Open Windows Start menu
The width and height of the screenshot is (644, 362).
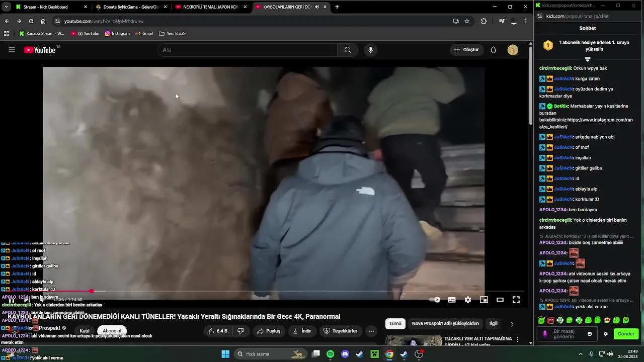(225, 354)
